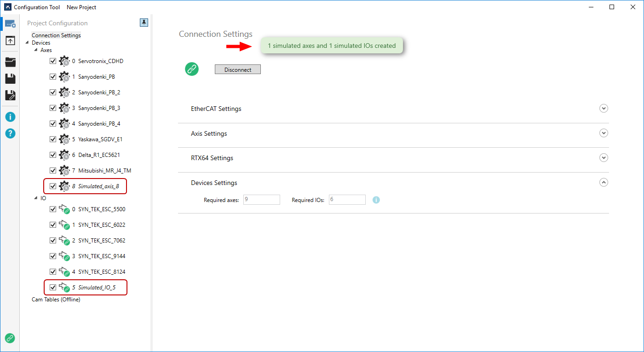The image size is (644, 352).
Task: Click the Devices Settings heading
Action: (x=214, y=183)
